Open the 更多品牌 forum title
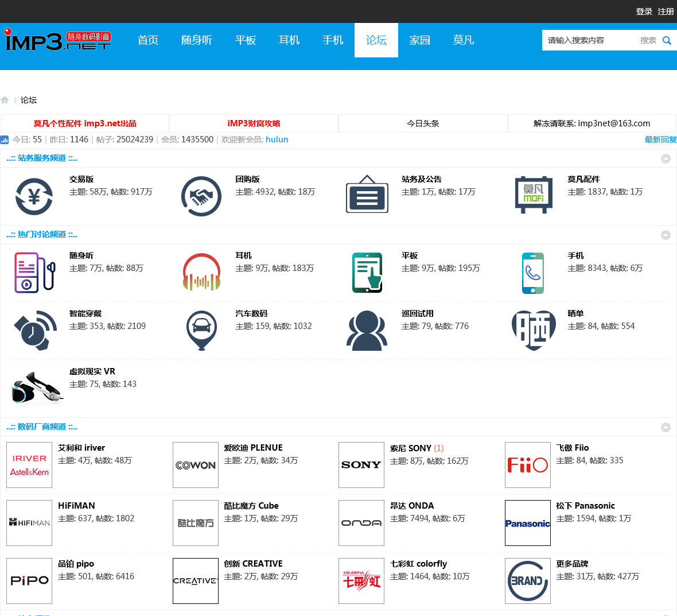Viewport: 677px width, 616px height. pos(572,564)
